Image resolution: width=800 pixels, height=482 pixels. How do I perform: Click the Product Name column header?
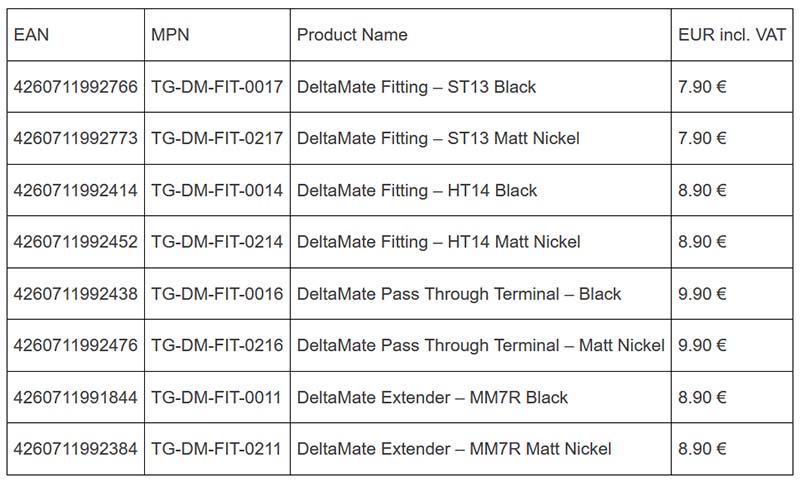pyautogui.click(x=352, y=35)
